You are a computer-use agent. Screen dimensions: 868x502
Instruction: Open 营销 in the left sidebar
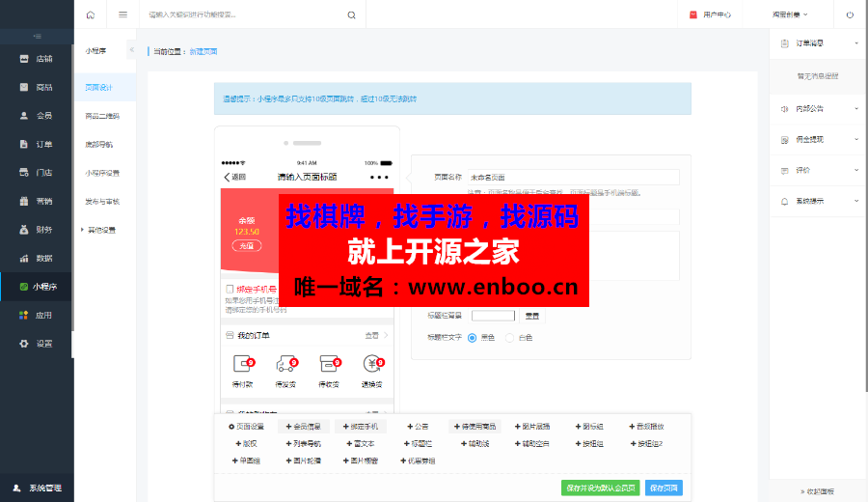[x=37, y=201]
